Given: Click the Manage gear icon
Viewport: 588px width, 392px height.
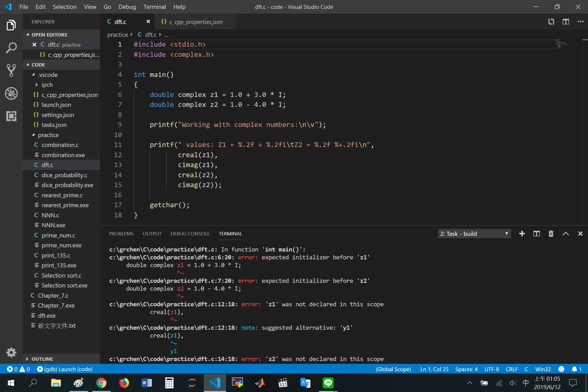Looking at the screenshot, I should [x=11, y=352].
